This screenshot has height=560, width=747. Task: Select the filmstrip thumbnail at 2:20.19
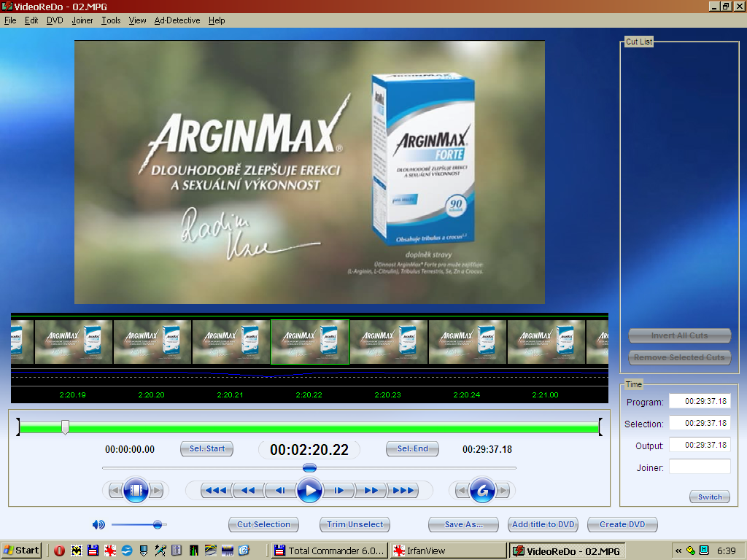tap(74, 342)
